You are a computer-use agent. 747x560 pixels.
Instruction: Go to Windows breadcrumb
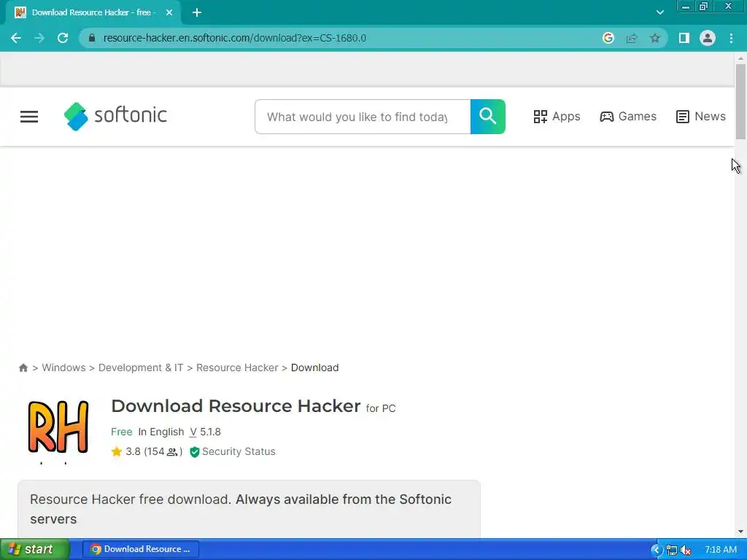click(64, 367)
